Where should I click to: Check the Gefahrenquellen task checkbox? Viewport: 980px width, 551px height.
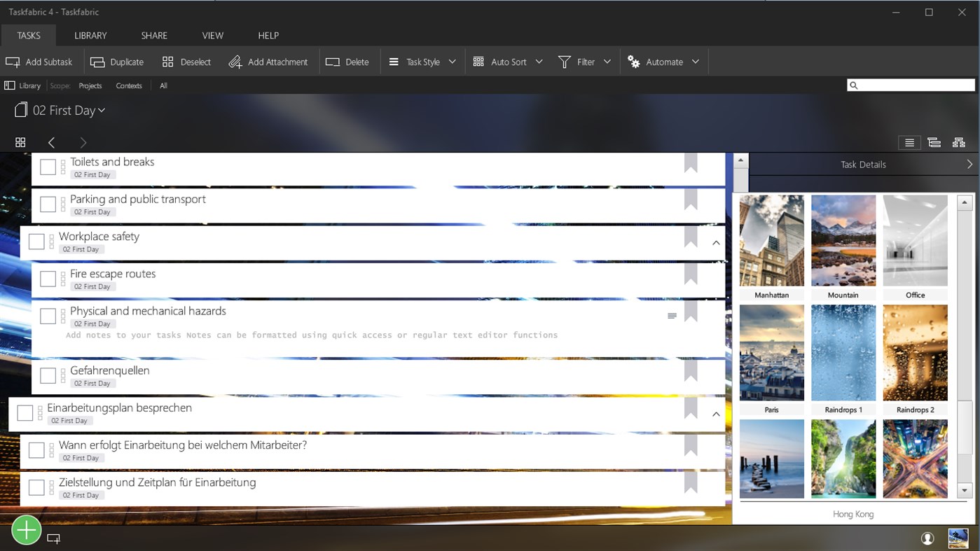pos(48,375)
